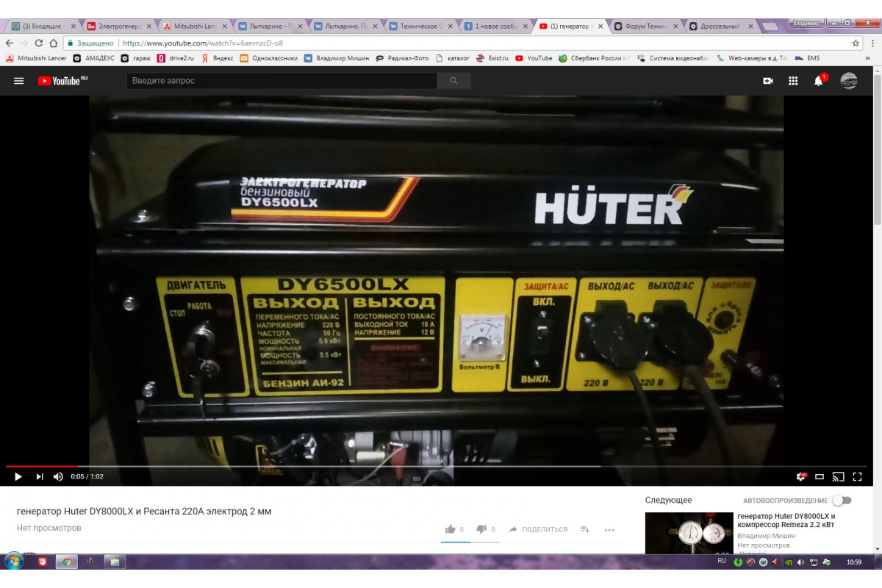Open the Владимир Мишин bookmark
Viewport: 882px width, 588px height.
[337, 58]
